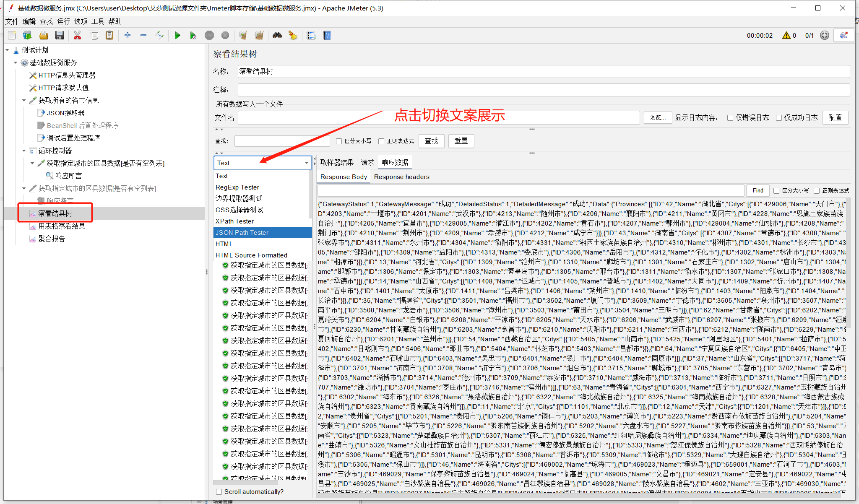Screen dimensions: 859x504
Task: Select JSON Path Tester in dropdown list
Action: (x=242, y=233)
